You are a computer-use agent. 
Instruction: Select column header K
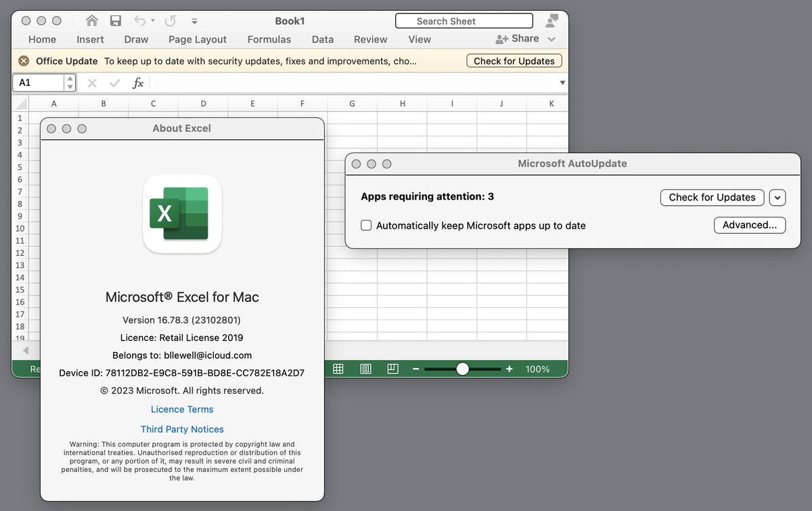click(551, 104)
